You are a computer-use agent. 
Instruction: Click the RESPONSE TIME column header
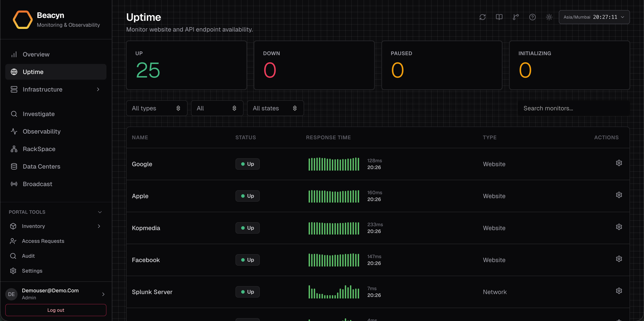(328, 137)
